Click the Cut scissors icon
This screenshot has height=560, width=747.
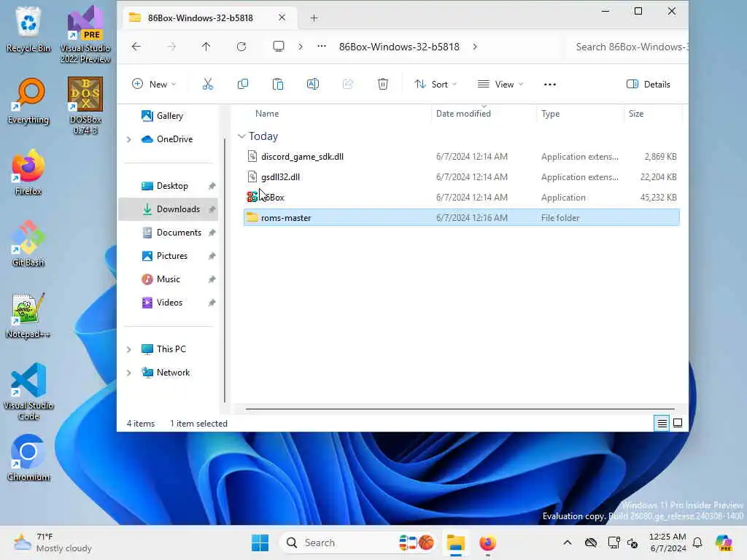point(208,85)
